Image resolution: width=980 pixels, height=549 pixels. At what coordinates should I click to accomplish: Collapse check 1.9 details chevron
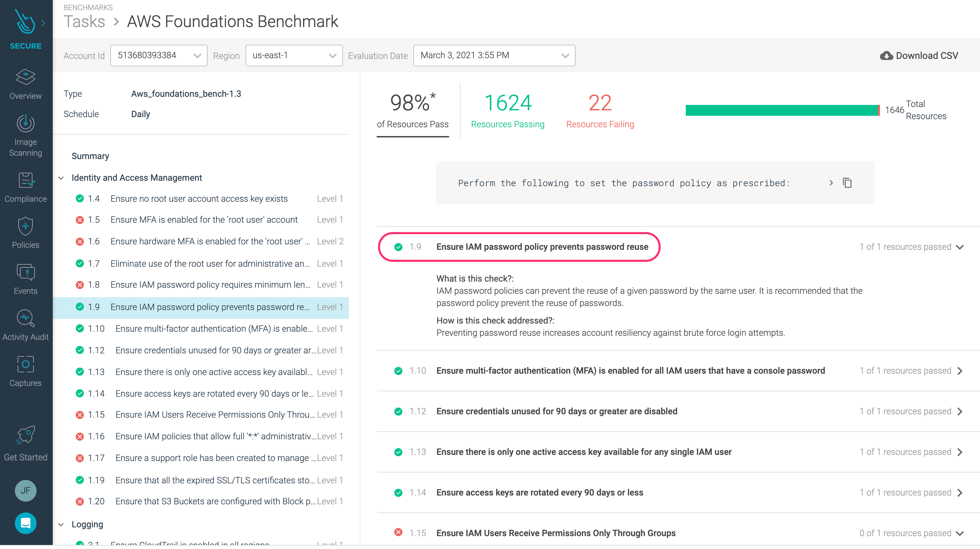(959, 247)
